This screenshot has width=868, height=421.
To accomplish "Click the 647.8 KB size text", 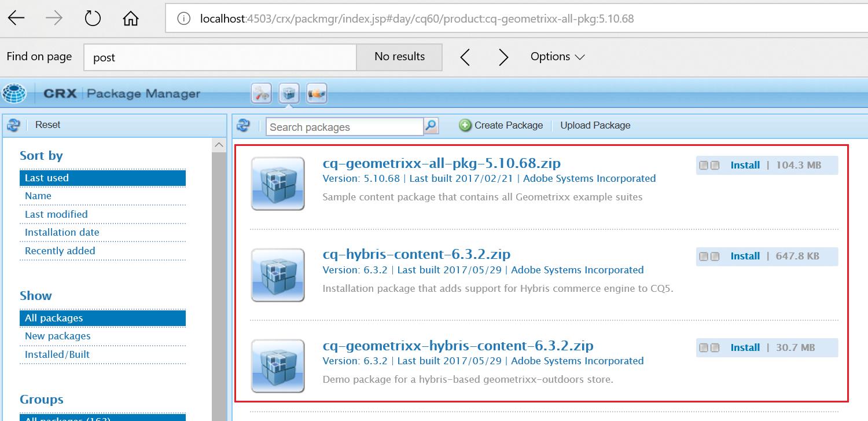I will pos(797,256).
